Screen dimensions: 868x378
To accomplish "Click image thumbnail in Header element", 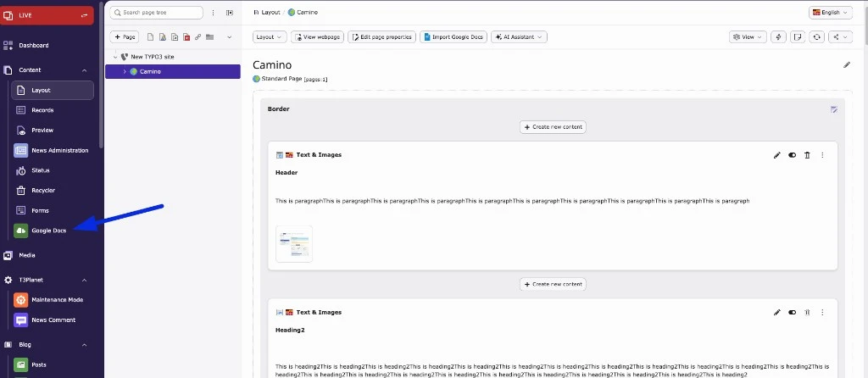I will pos(294,244).
